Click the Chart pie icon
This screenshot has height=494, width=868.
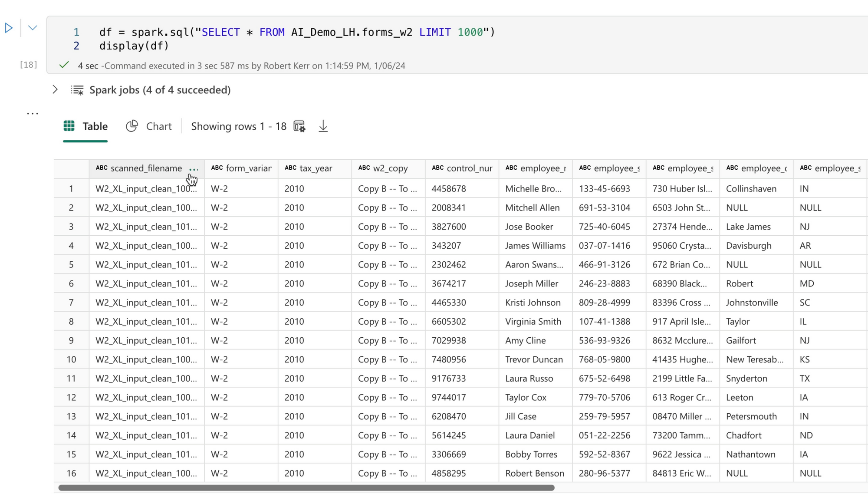click(132, 126)
